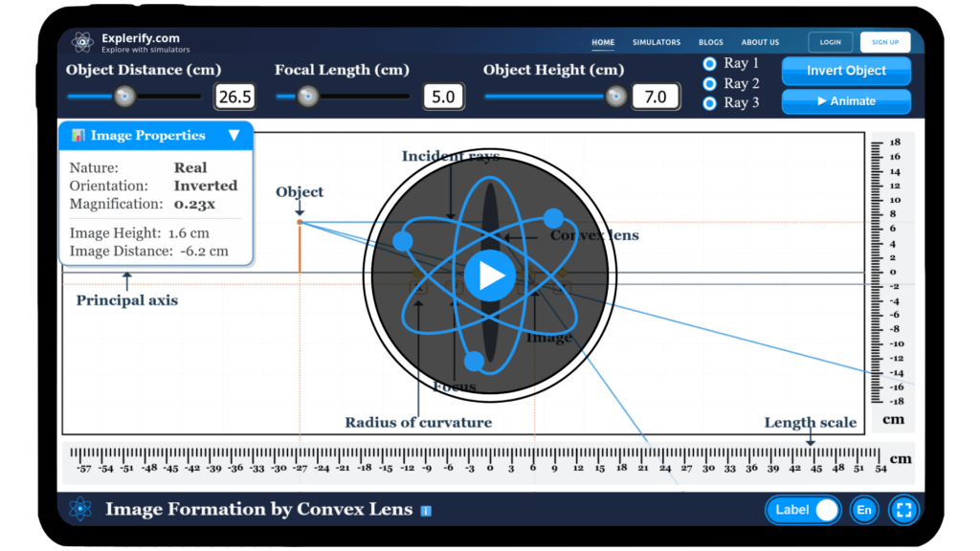Enable Ray 3 option
This screenshot has width=980, height=551.
coord(709,102)
